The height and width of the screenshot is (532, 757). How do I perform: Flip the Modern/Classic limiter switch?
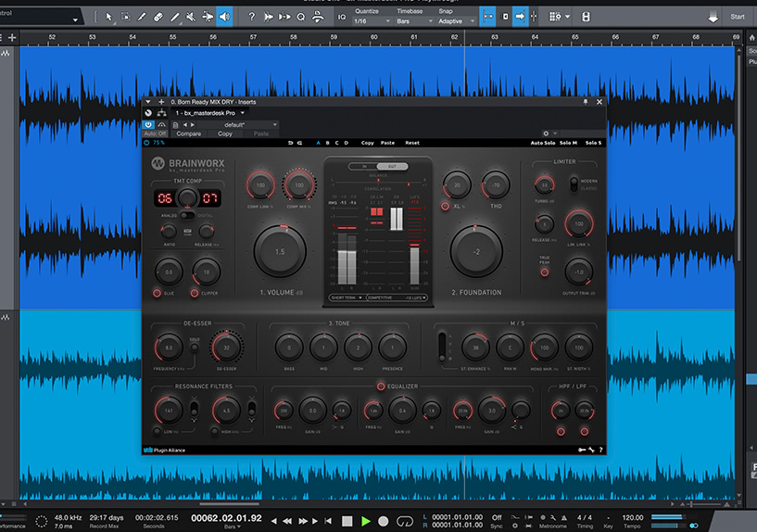pyautogui.click(x=574, y=184)
